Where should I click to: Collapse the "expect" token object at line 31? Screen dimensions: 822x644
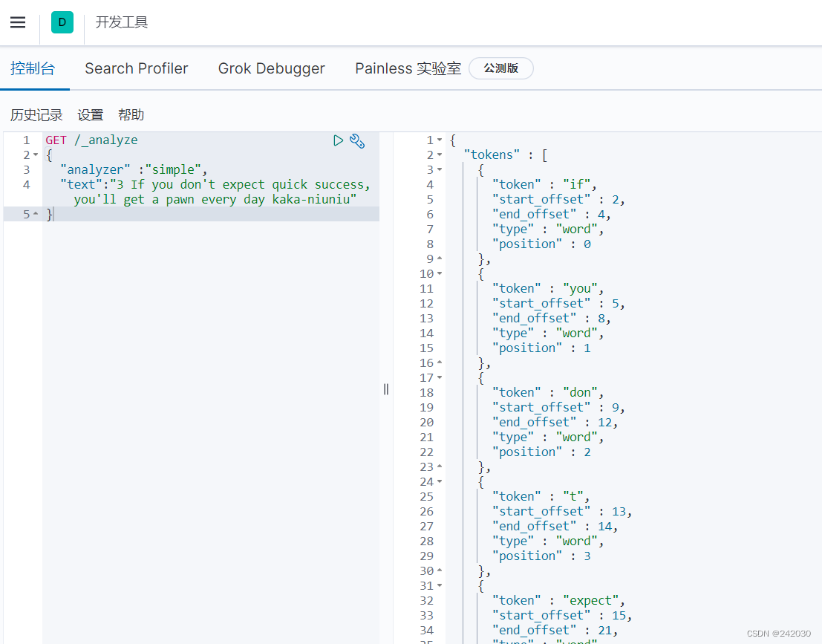440,585
